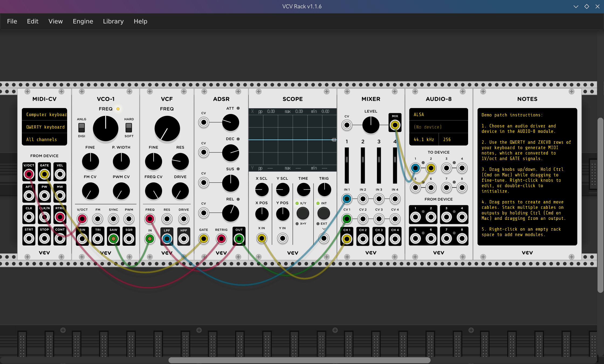The width and height of the screenshot is (604, 364).
Task: Click the 44.1 kHz sample rate setting
Action: pos(424,139)
